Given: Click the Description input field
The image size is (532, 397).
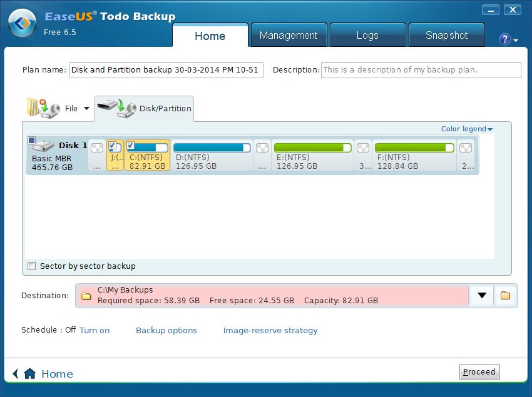Looking at the screenshot, I should 421,70.
